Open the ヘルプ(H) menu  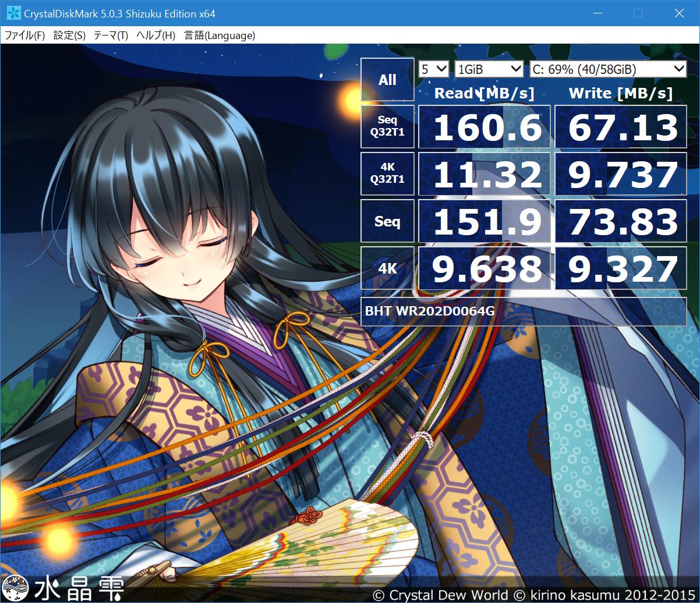tap(155, 36)
